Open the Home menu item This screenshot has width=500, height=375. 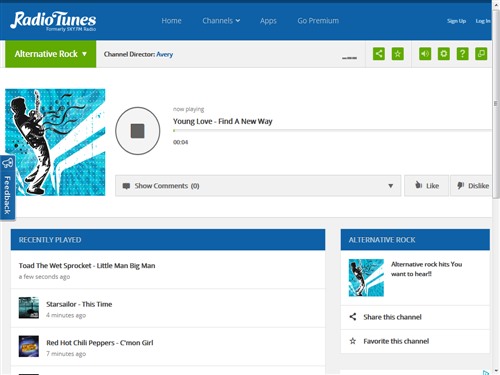(x=171, y=21)
